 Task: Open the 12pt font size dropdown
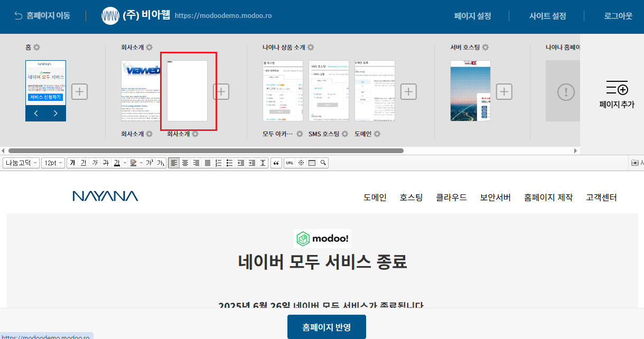[53, 163]
